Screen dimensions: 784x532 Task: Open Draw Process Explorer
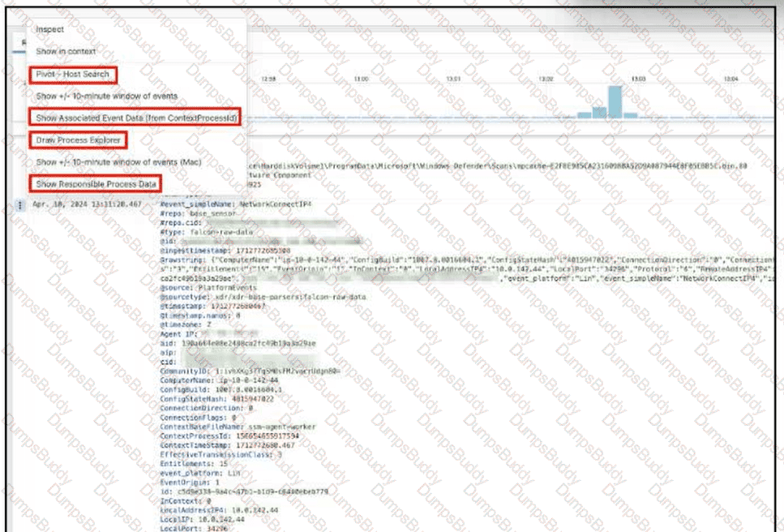click(x=78, y=140)
